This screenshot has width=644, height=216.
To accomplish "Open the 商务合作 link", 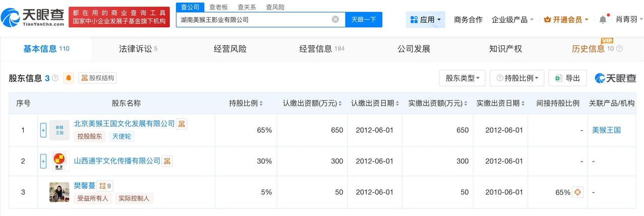I will 468,20.
